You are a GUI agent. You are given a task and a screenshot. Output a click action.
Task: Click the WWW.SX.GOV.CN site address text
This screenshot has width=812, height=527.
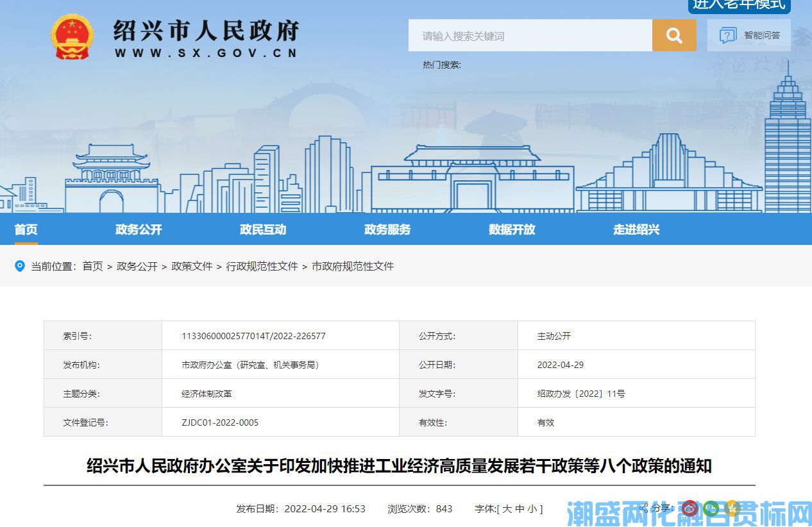coord(207,53)
